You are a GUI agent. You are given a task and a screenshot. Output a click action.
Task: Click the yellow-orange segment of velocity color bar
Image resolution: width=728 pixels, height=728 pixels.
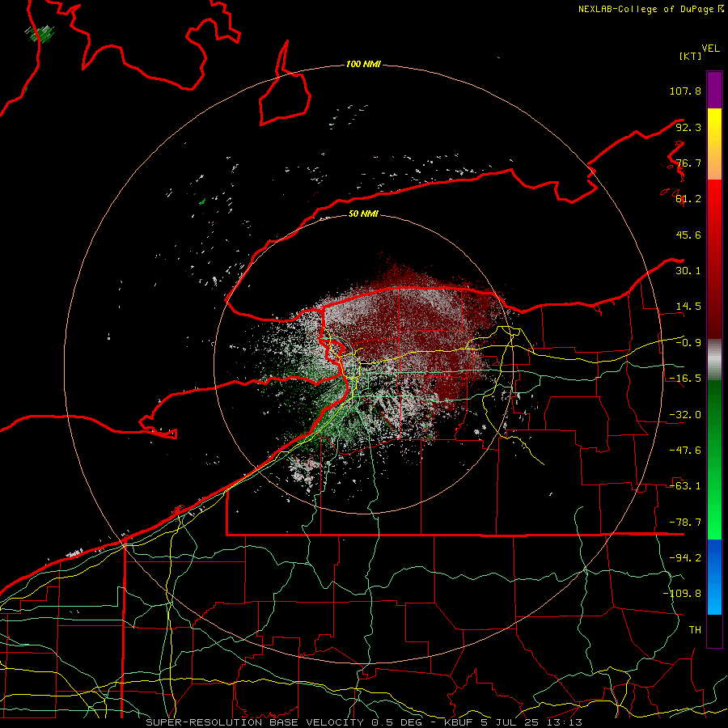point(714,144)
